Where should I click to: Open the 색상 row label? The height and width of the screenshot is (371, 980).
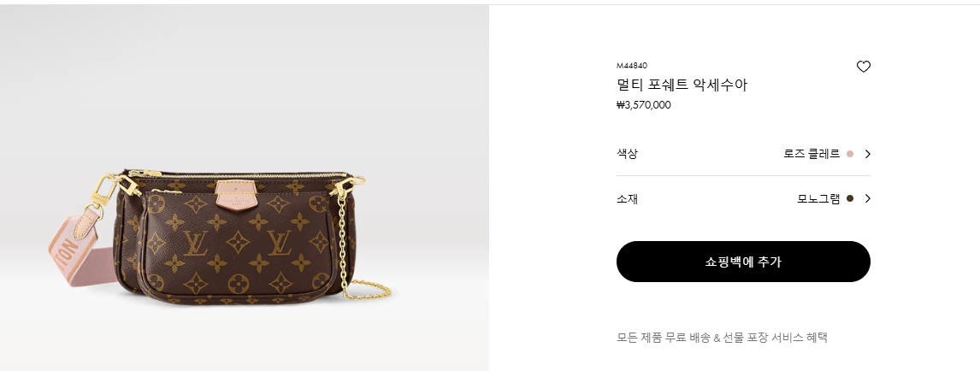click(627, 154)
